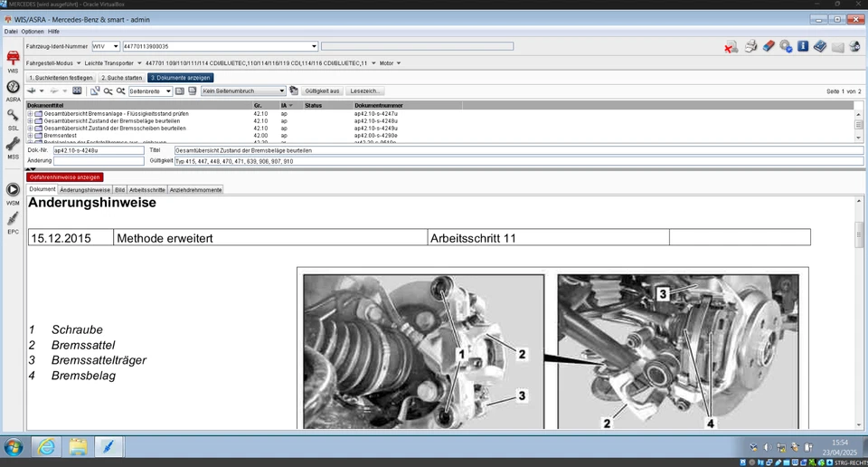This screenshot has width=868, height=467.
Task: Click the greyed forward navigation arrow
Action: [53, 91]
